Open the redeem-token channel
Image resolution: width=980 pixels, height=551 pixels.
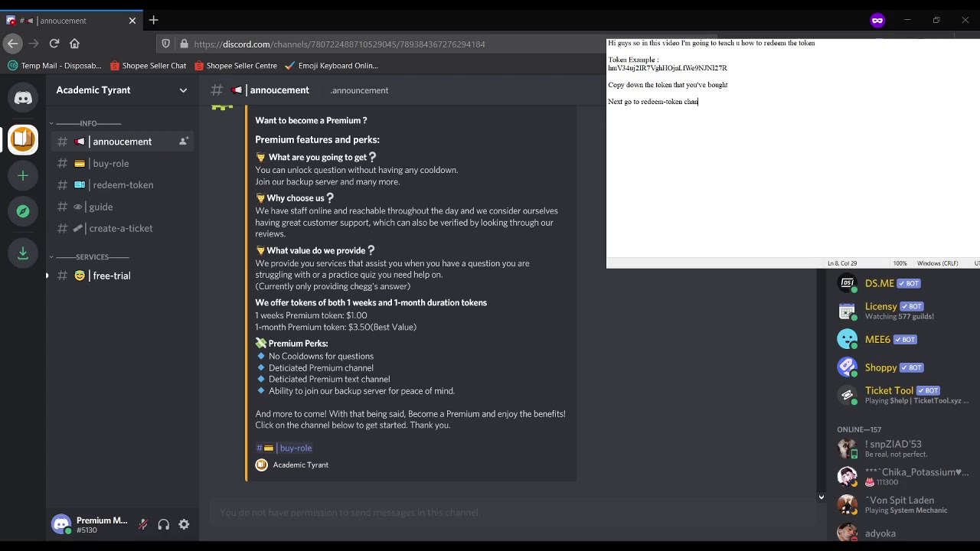click(x=121, y=184)
